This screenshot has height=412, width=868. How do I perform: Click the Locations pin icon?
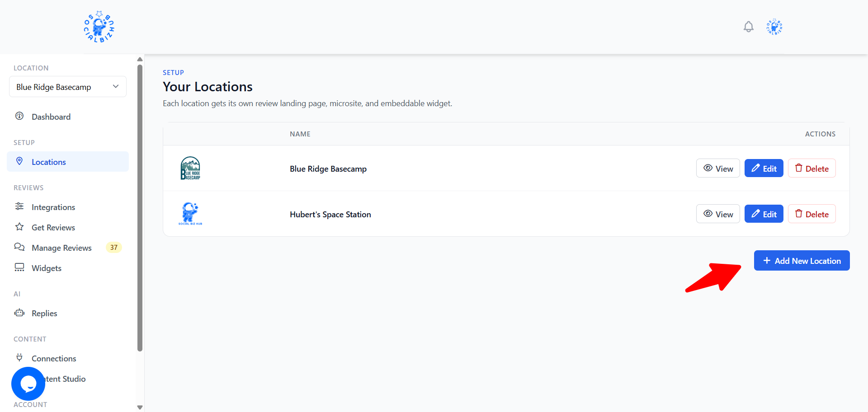coord(19,161)
